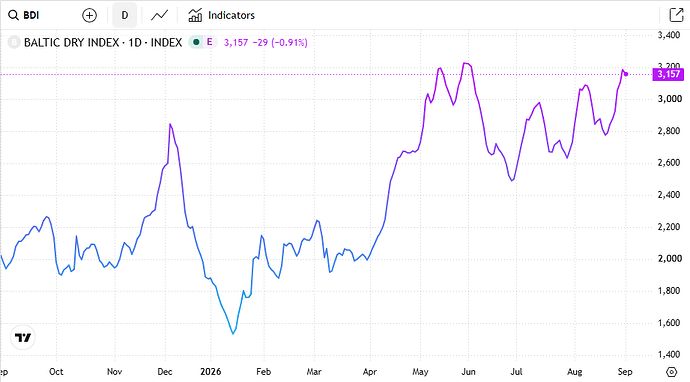
Task: Click the Oct label on time axis
Action: [56, 371]
